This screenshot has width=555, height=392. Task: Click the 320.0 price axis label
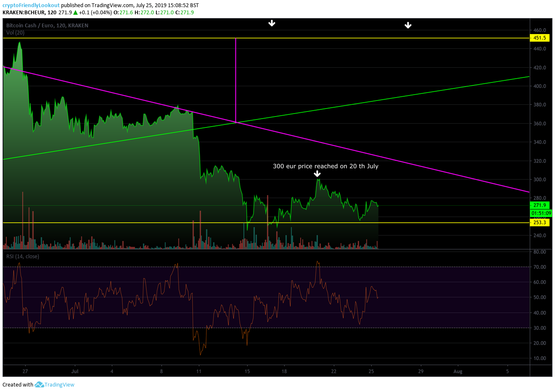pyautogui.click(x=540, y=161)
